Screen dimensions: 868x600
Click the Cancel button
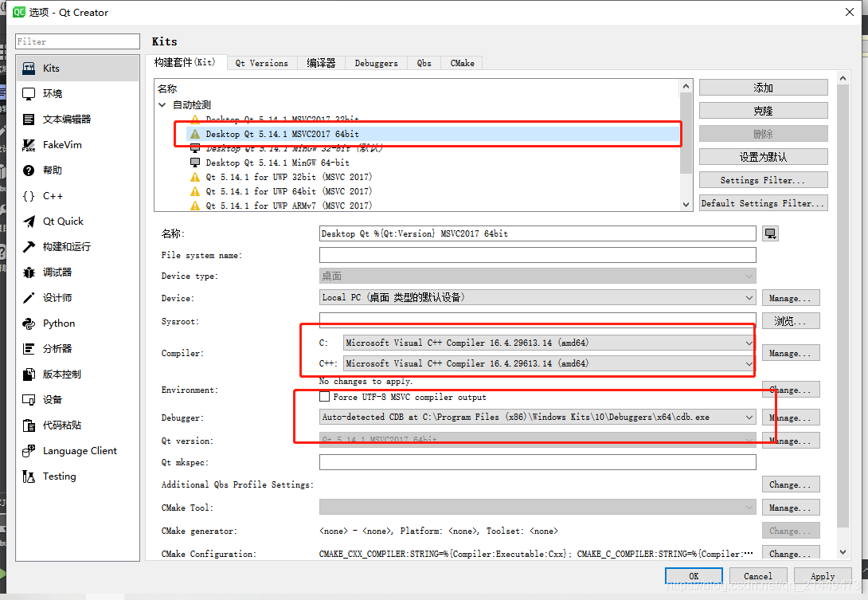758,576
